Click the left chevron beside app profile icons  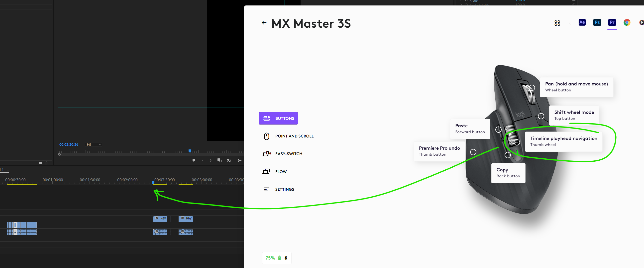[570, 23]
